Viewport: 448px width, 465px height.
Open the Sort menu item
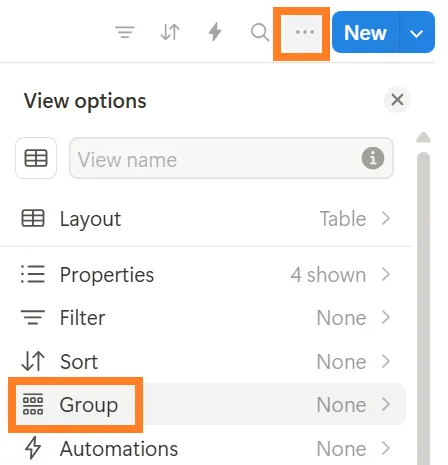[x=206, y=361]
